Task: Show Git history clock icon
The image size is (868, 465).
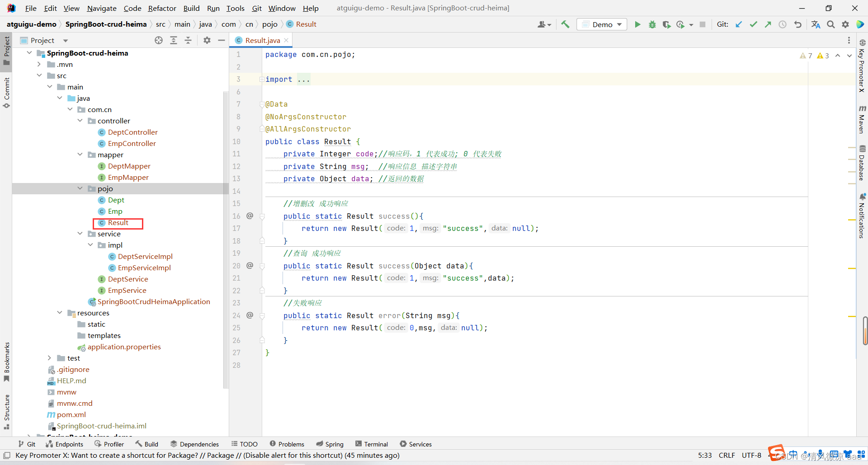Action: [x=783, y=24]
